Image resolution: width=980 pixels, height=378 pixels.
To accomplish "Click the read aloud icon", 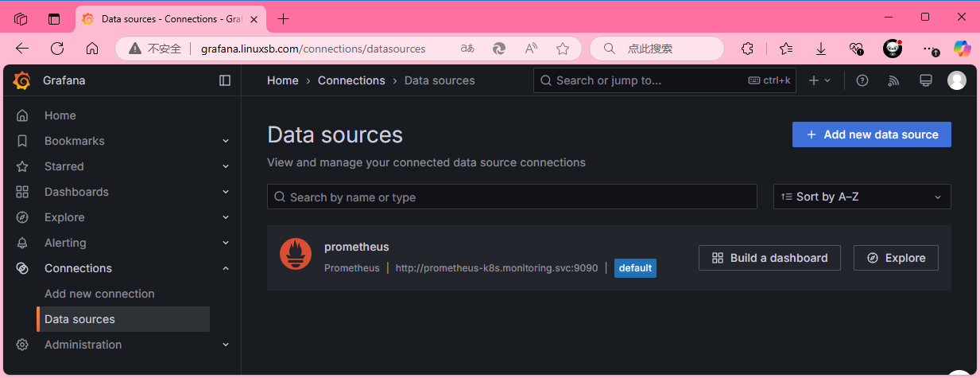I will click(x=531, y=49).
